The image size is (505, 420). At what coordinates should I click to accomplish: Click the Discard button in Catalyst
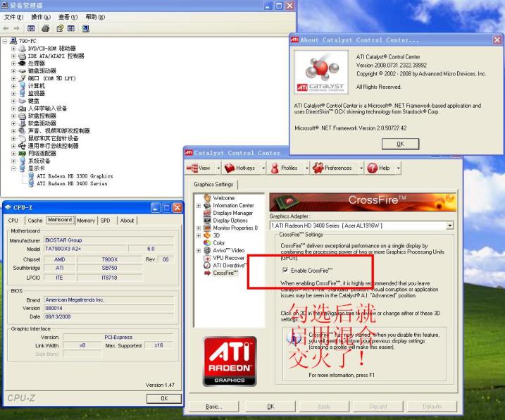click(x=378, y=407)
